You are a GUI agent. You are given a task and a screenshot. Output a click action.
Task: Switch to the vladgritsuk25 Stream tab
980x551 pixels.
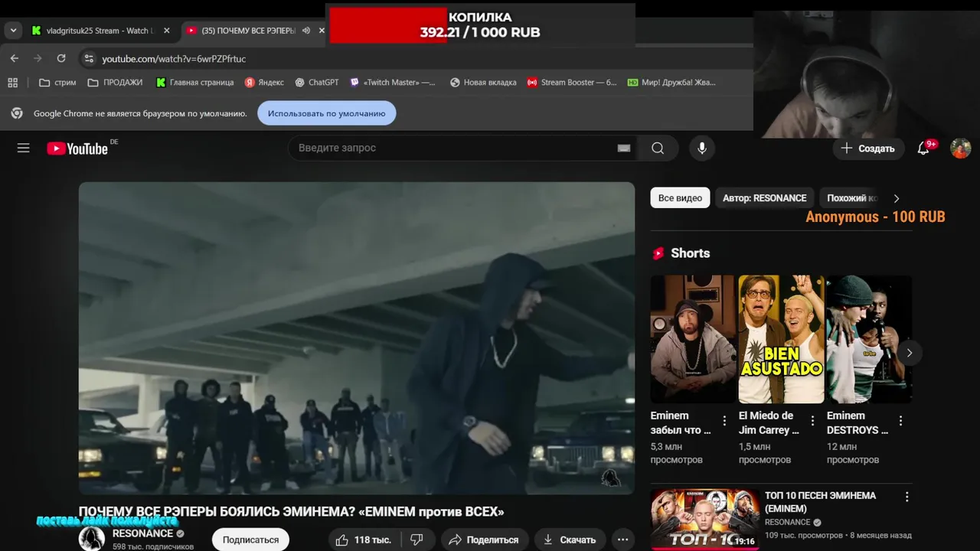pos(100,31)
